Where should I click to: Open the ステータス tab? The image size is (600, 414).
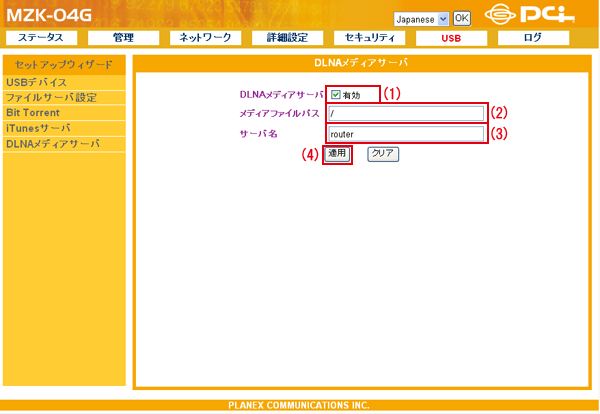click(41, 38)
